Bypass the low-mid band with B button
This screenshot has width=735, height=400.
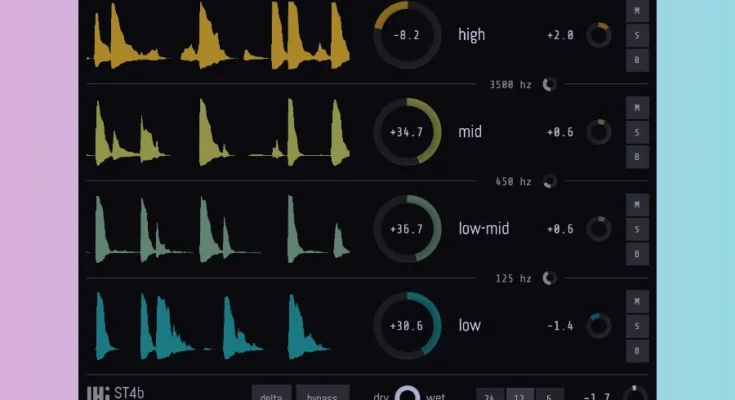point(637,254)
